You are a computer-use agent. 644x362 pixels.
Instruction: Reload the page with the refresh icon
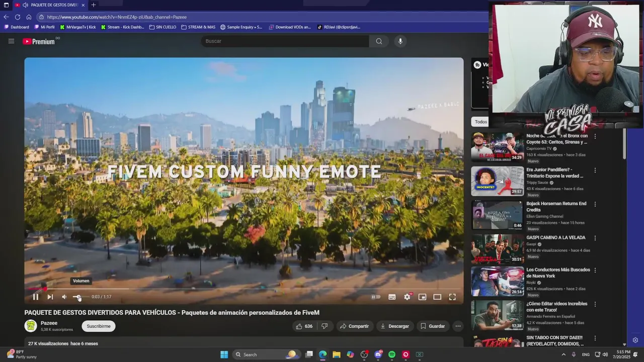pyautogui.click(x=18, y=17)
